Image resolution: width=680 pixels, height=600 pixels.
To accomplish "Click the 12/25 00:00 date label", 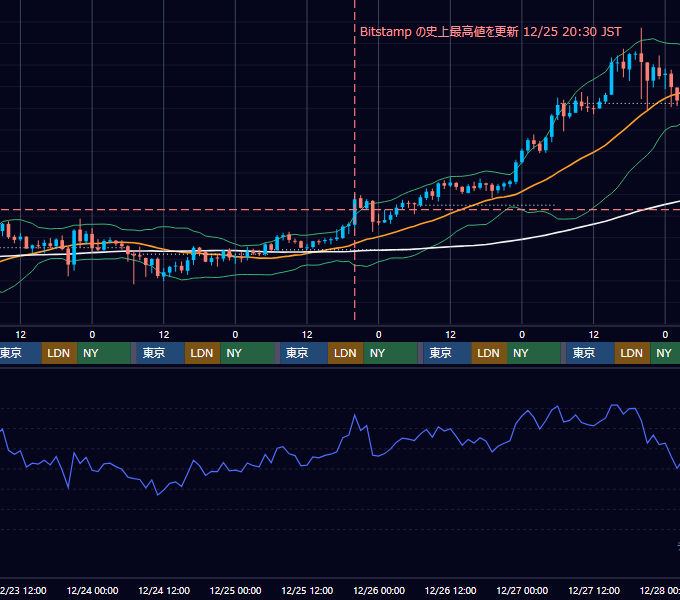I will 235,590.
